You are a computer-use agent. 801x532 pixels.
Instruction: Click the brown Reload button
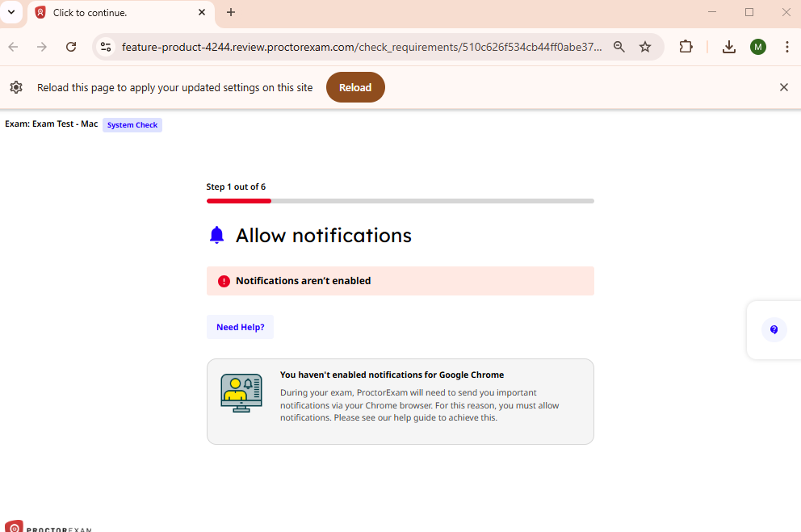pos(355,87)
